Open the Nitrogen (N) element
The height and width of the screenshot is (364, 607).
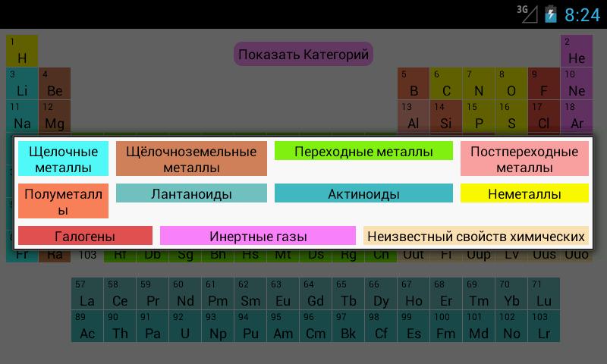click(x=479, y=83)
